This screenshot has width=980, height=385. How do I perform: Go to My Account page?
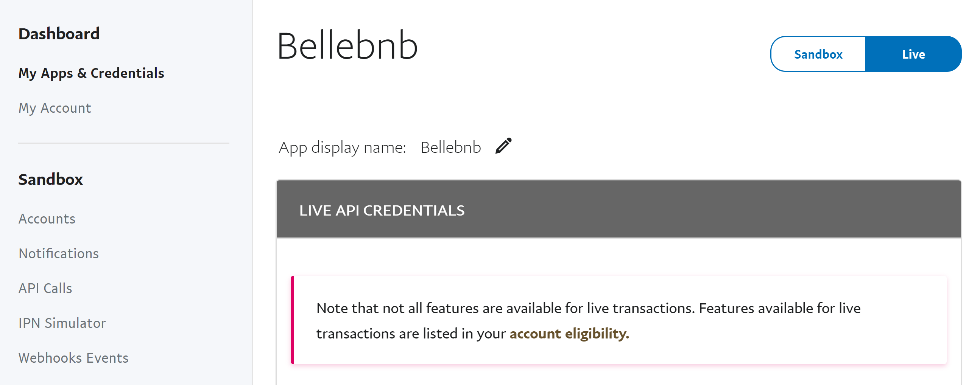55,108
